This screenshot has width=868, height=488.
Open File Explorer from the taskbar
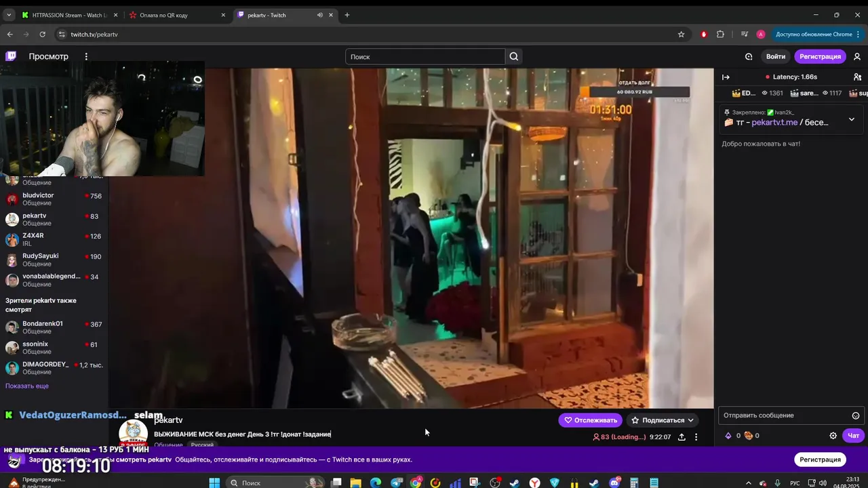(355, 483)
